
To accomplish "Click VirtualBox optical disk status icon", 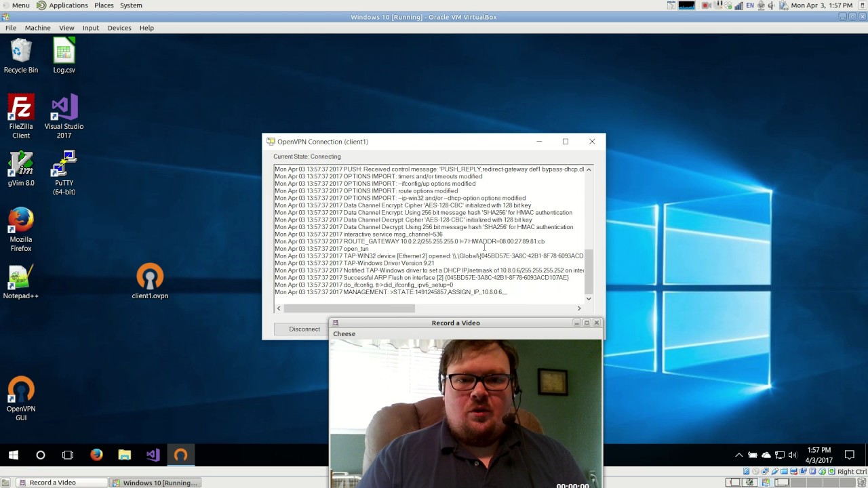I will [755, 471].
